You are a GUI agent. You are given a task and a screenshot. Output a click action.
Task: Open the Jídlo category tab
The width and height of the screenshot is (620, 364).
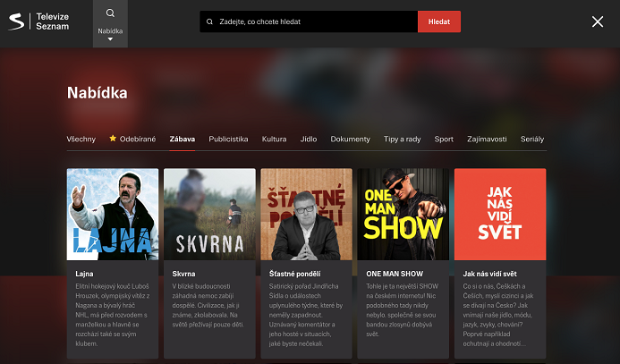pos(309,140)
